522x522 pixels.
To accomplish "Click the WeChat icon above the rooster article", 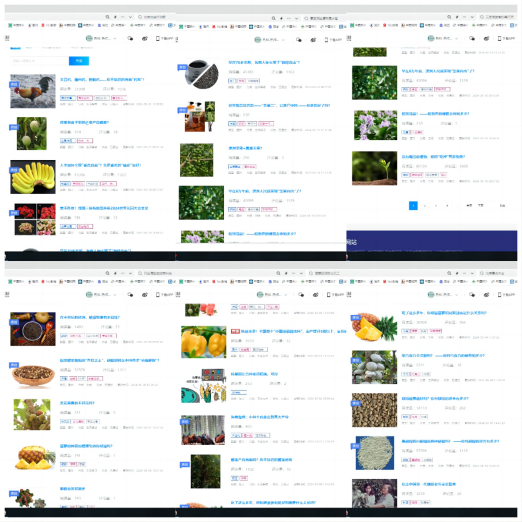I will click(x=130, y=39).
